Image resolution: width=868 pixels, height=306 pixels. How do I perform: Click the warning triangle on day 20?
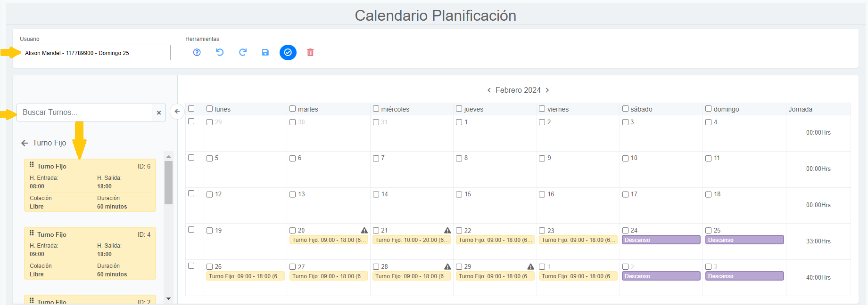pos(364,230)
